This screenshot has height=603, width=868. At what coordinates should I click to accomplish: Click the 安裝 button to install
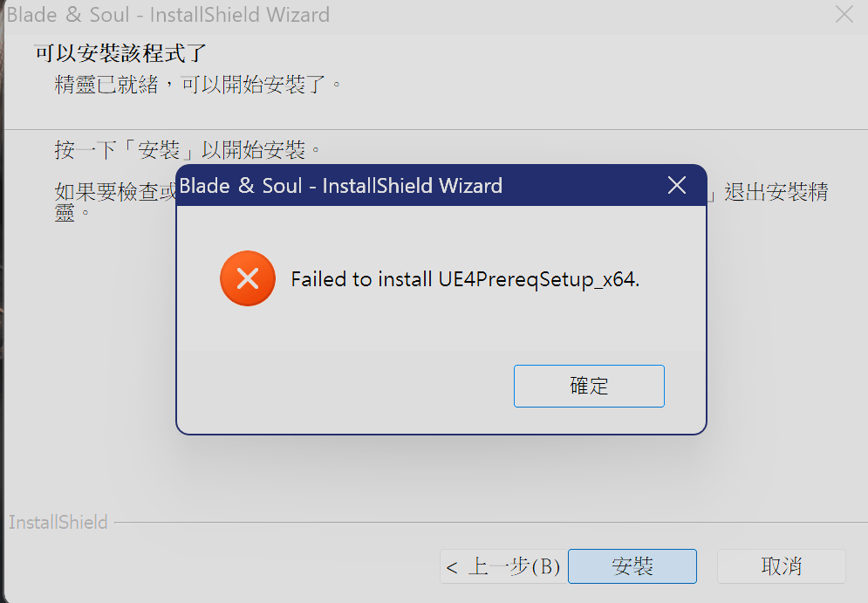(x=632, y=565)
